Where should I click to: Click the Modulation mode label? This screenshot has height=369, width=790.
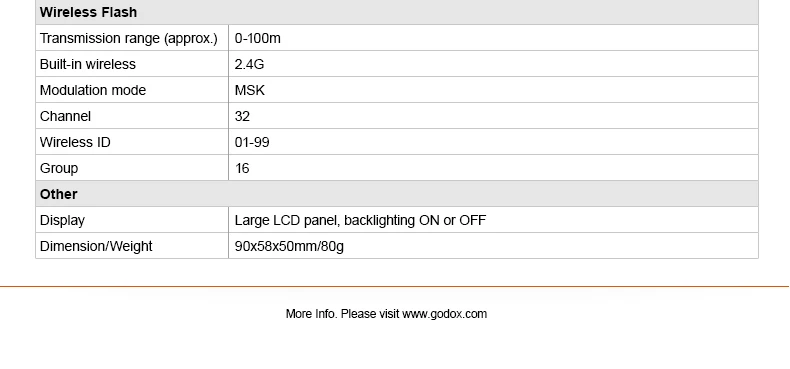93,90
